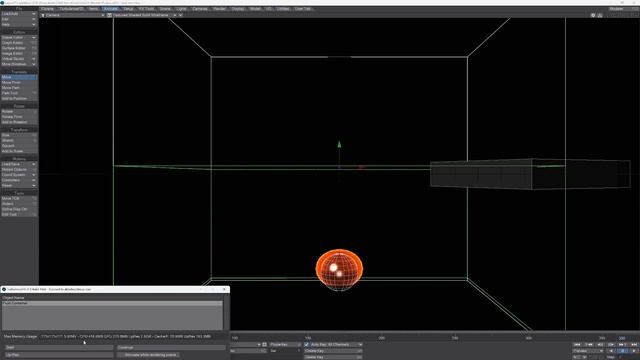Switch to the Utilities tab
The height and width of the screenshot is (360, 640).
click(283, 9)
